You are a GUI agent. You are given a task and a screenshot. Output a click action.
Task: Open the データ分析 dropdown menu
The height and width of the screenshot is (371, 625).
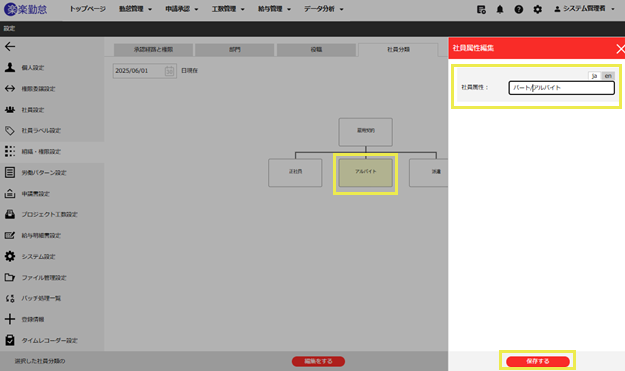pos(324,9)
